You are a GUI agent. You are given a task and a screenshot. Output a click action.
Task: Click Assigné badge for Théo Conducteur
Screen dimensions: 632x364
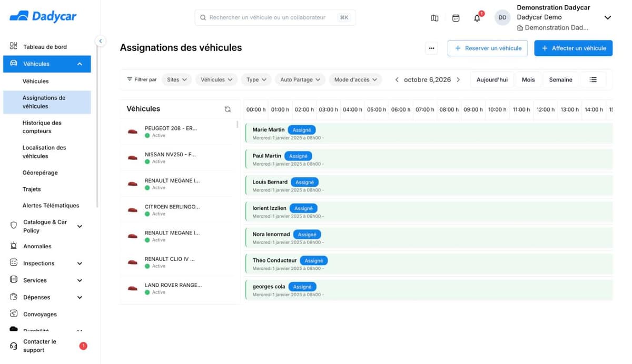tap(314, 260)
